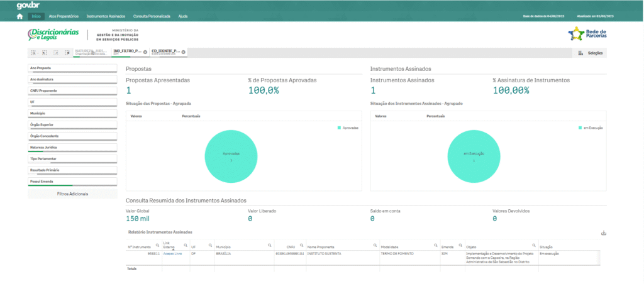
Task: Search in the Município column header
Action: point(269,245)
